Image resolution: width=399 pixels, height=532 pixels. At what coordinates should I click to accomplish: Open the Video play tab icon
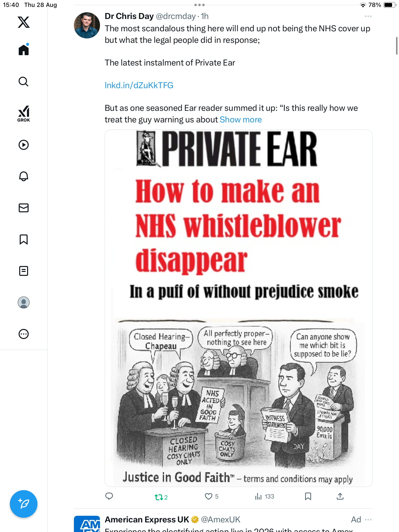click(24, 145)
